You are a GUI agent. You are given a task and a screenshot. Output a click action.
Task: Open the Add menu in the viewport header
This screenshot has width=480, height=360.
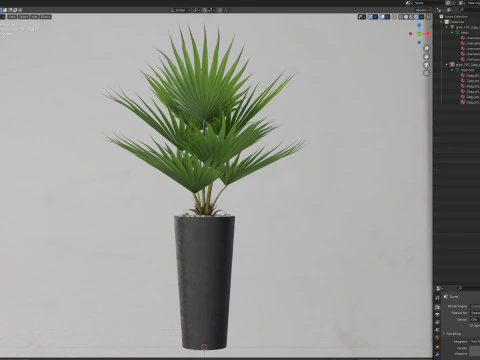35,16
